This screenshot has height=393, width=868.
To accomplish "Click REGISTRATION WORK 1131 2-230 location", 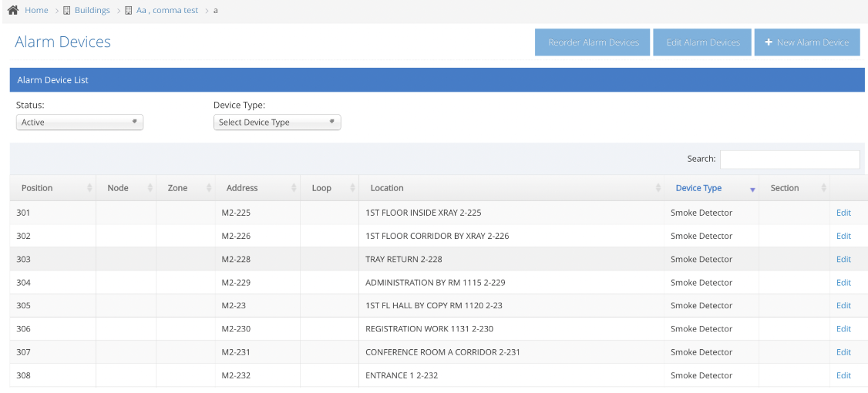I will pyautogui.click(x=429, y=329).
